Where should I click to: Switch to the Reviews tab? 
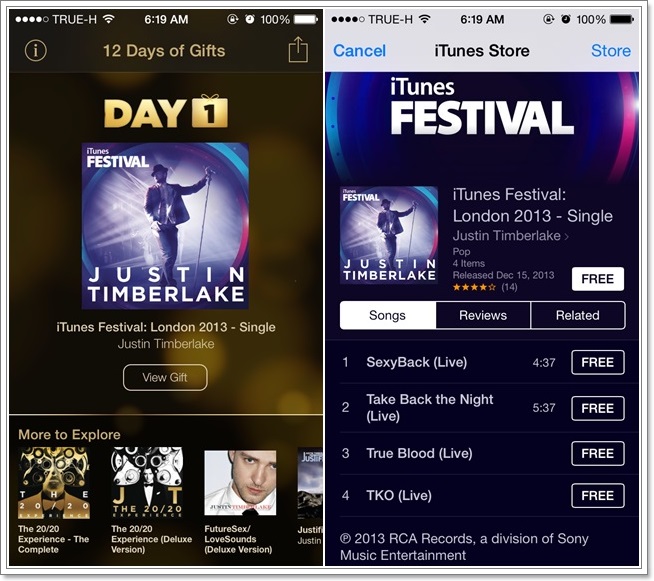pos(483,315)
